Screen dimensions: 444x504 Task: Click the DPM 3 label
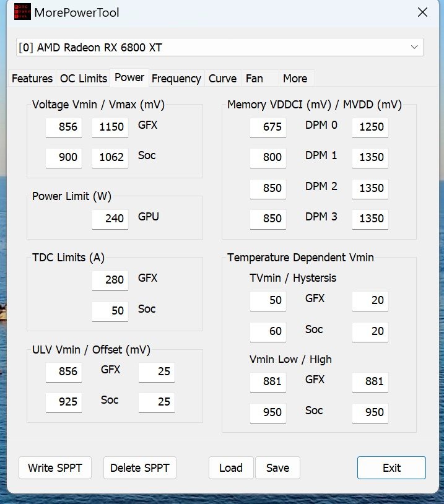point(321,217)
